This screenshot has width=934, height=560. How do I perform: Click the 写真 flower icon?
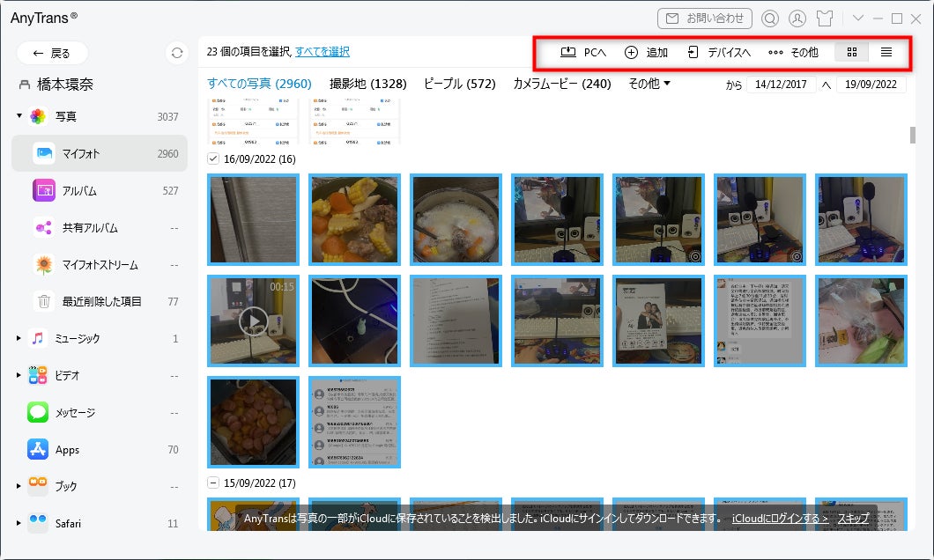pyautogui.click(x=38, y=116)
